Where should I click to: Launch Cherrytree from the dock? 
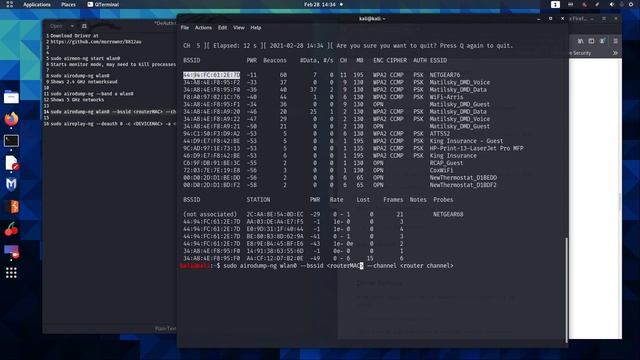pos(11,229)
